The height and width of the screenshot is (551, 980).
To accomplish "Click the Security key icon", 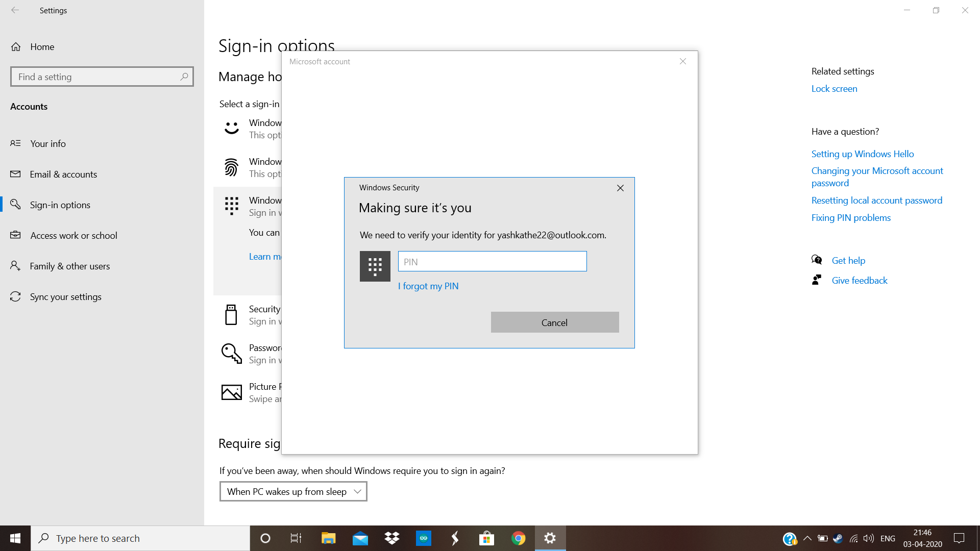I will [231, 315].
